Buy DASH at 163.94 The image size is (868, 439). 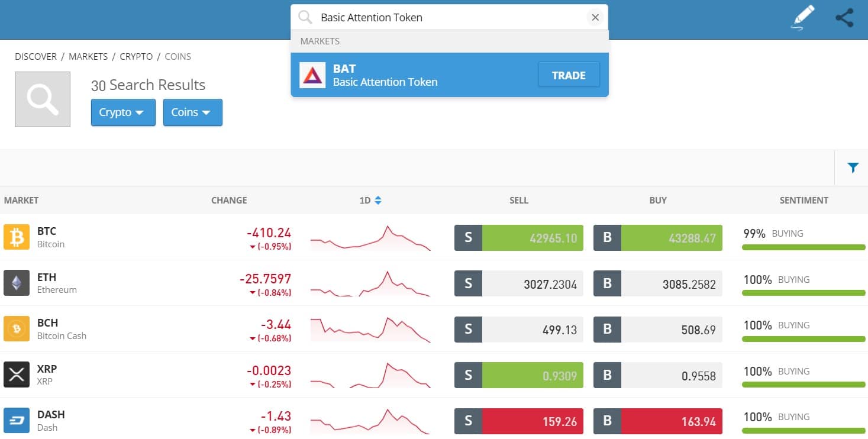click(672, 421)
